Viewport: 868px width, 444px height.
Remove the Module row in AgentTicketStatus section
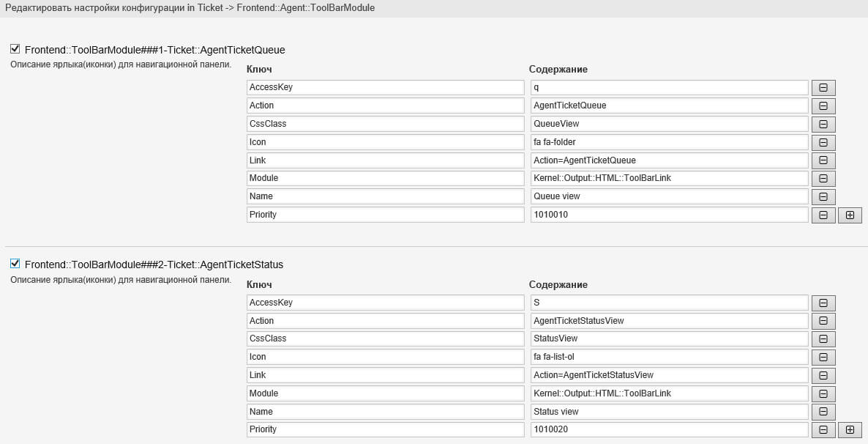823,394
